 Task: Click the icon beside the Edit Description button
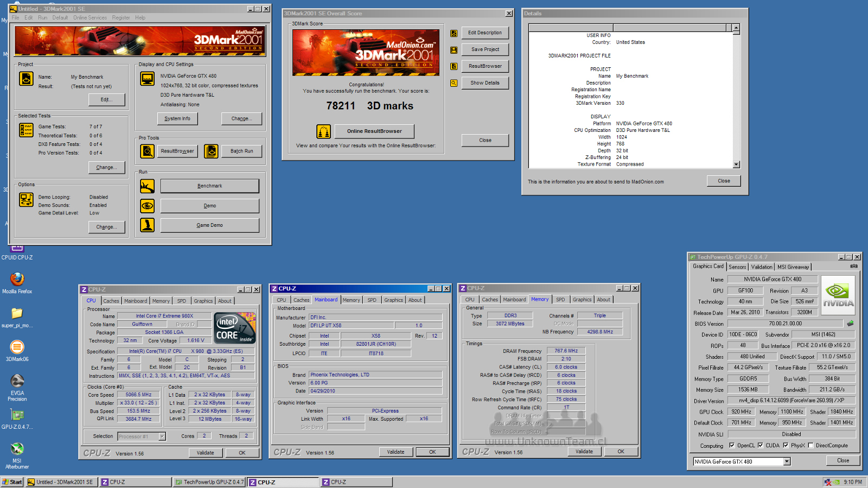click(x=454, y=33)
